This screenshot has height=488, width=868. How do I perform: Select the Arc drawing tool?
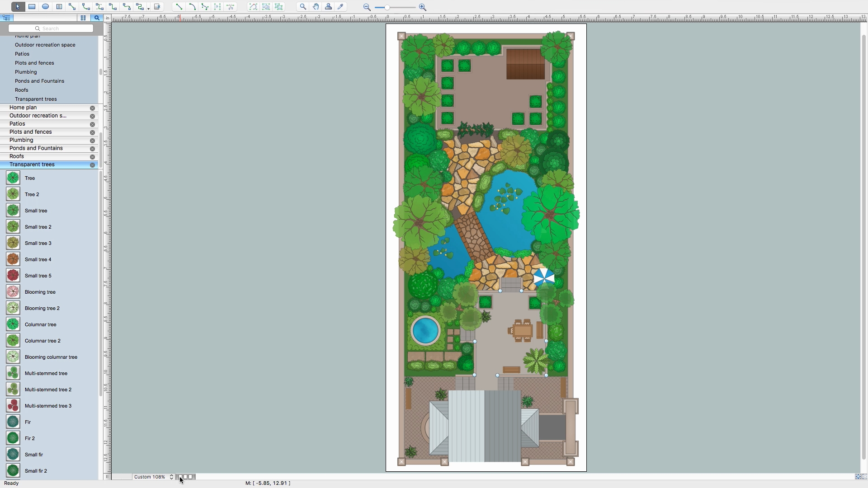192,7
